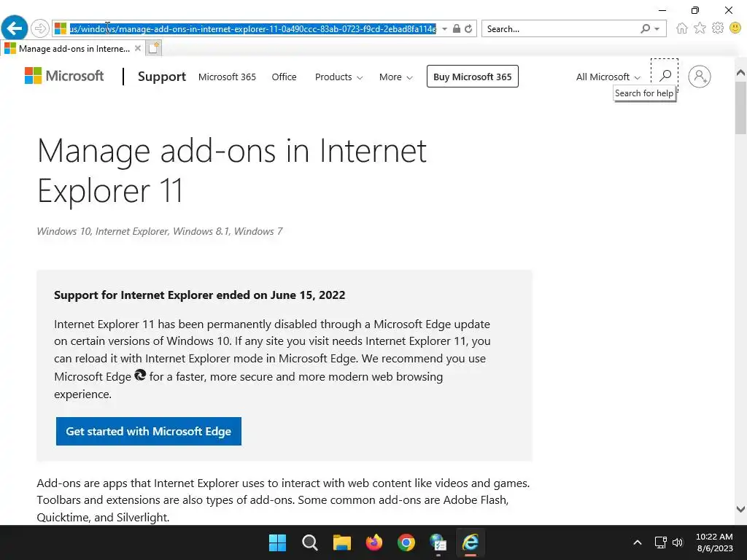
Task: Click the security lock icon in the address bar
Action: [457, 28]
